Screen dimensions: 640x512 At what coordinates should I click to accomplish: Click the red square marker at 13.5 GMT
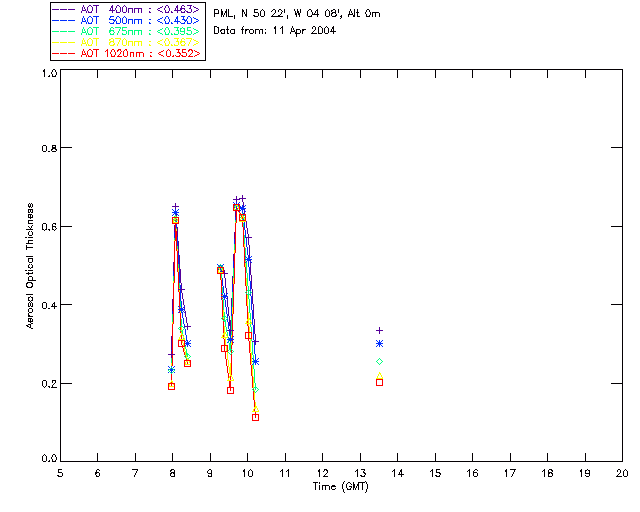pos(379,382)
